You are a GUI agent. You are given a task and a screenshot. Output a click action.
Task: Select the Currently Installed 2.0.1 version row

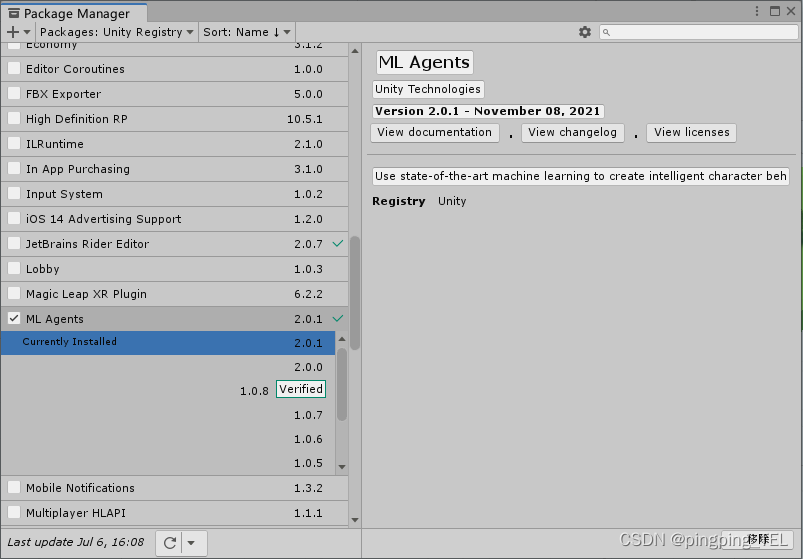pyautogui.click(x=168, y=342)
